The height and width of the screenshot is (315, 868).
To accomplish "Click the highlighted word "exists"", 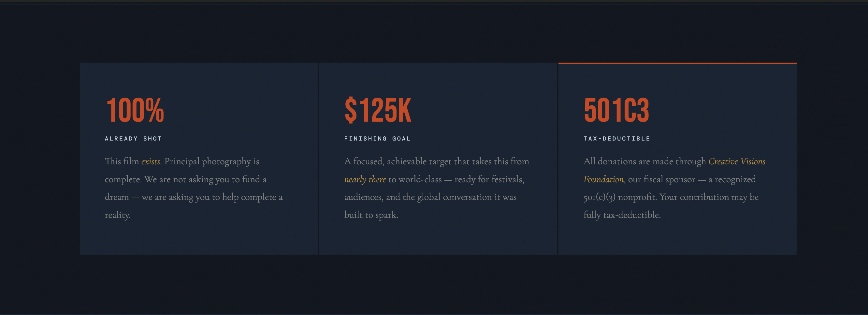I will tap(150, 161).
